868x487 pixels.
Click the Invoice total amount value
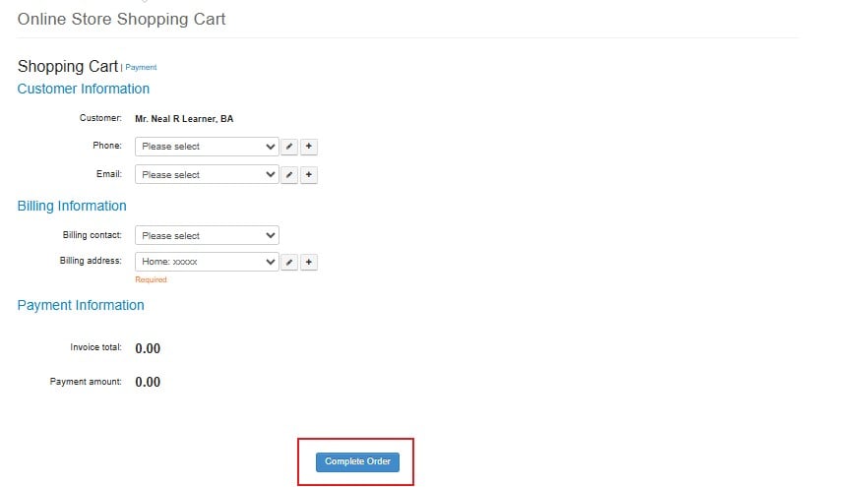pyautogui.click(x=148, y=348)
